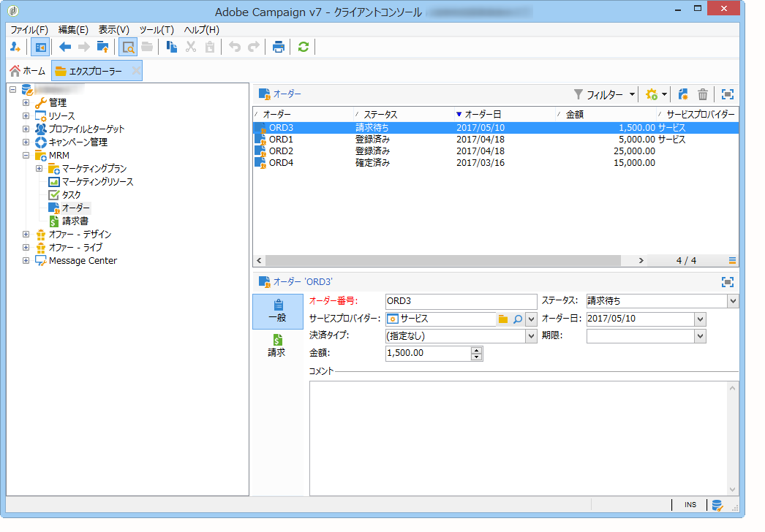Expand the プロファイルとターゲット node
This screenshot has width=765, height=532.
26,129
